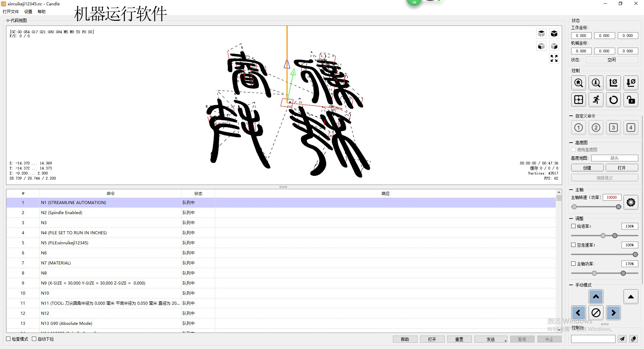Restore origin with the crosshair icon
The width and height of the screenshot is (644, 349).
coord(579,100)
